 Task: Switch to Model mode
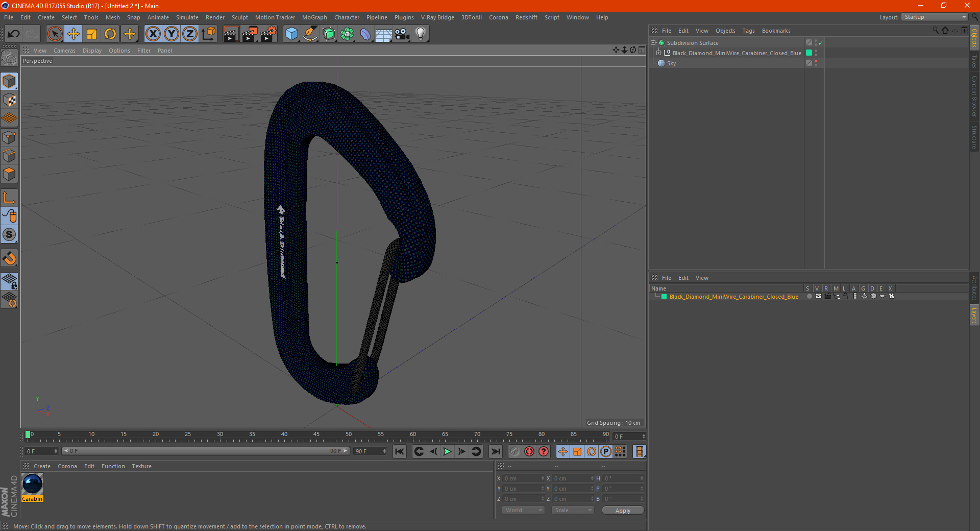click(9, 81)
